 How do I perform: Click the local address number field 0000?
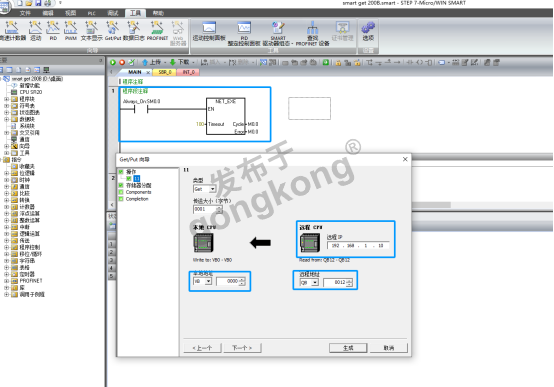tap(231, 281)
